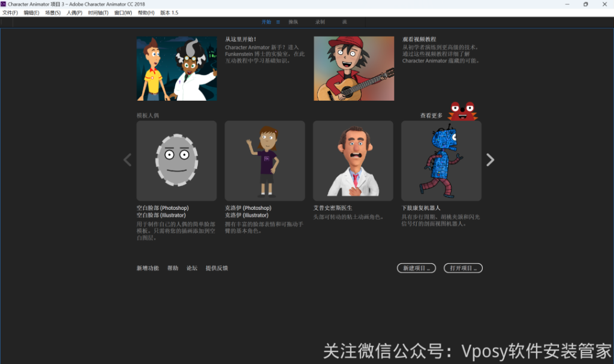Open the 编辑(E) menu
This screenshot has height=364, width=614.
31,13
